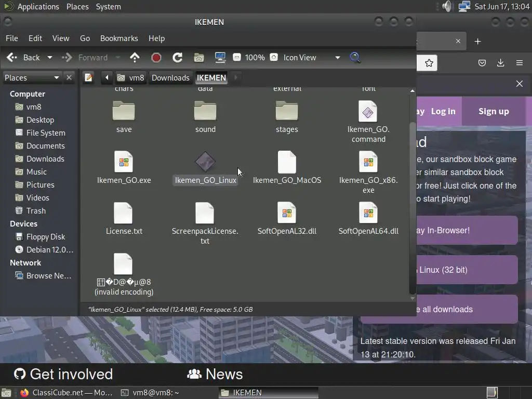The image size is (532, 399).
Task: Switch to ClassiCube.net Firefox taskbar item
Action: 66,393
